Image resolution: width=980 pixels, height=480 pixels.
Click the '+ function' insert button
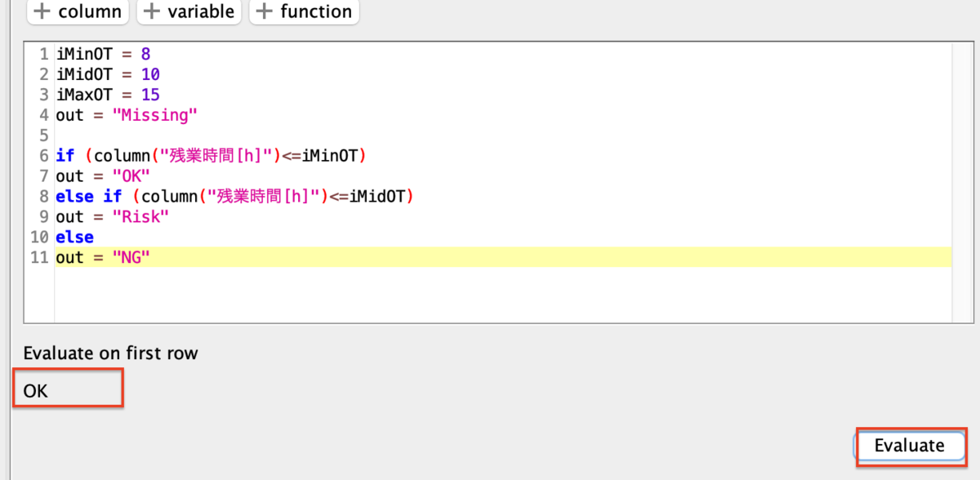tap(304, 11)
